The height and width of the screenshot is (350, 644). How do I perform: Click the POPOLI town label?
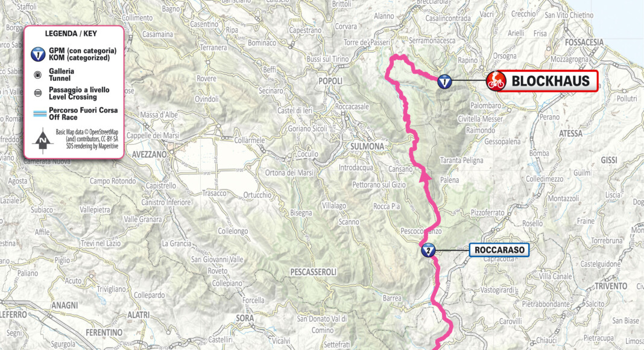[330, 81]
